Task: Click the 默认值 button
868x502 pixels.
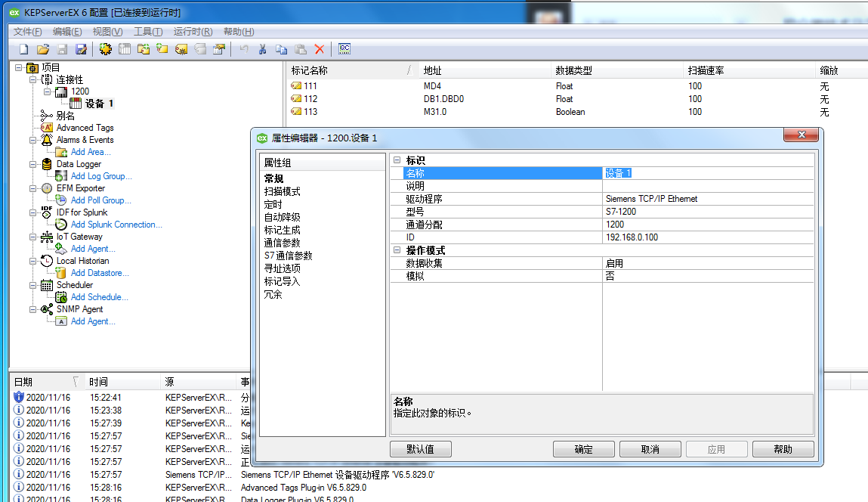Action: 421,449
